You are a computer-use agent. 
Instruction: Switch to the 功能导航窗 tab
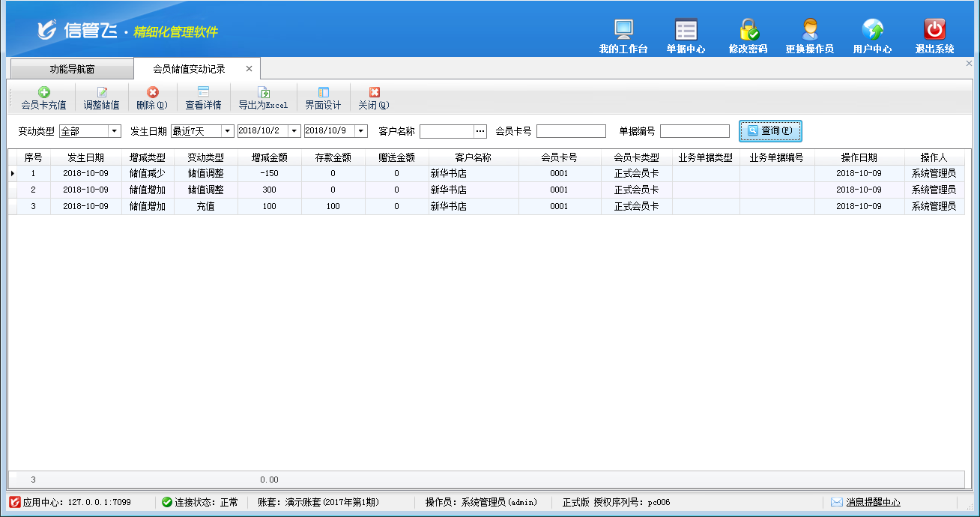point(72,69)
